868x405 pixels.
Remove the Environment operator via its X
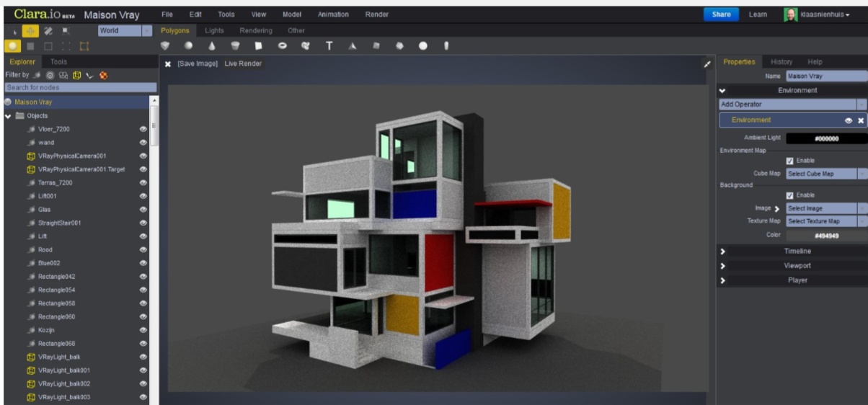[x=861, y=120]
